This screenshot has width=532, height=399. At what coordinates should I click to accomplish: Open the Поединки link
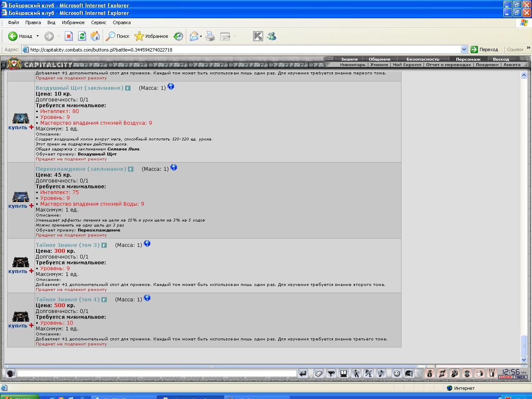click(487, 64)
